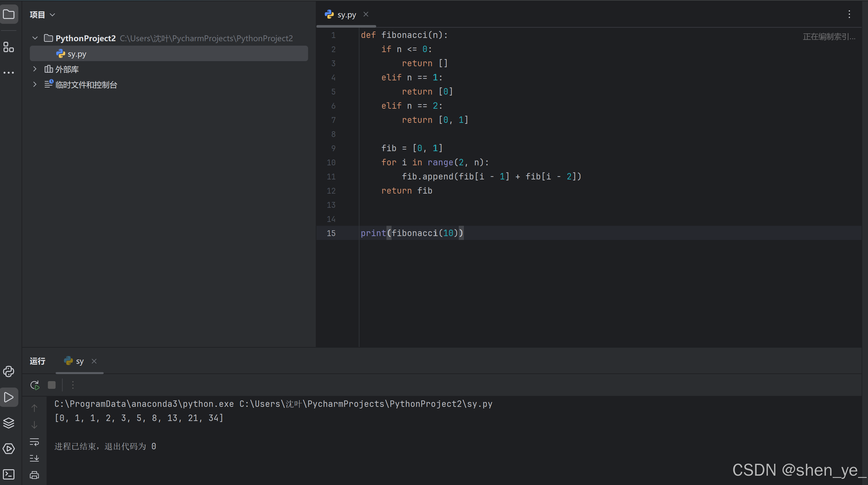Open the Python Console tool window

click(x=9, y=371)
